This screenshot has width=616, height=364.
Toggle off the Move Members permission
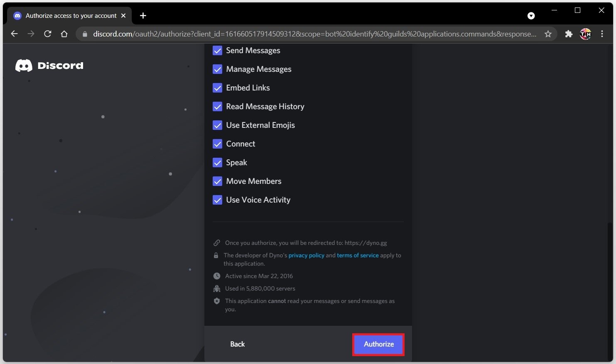pos(217,181)
